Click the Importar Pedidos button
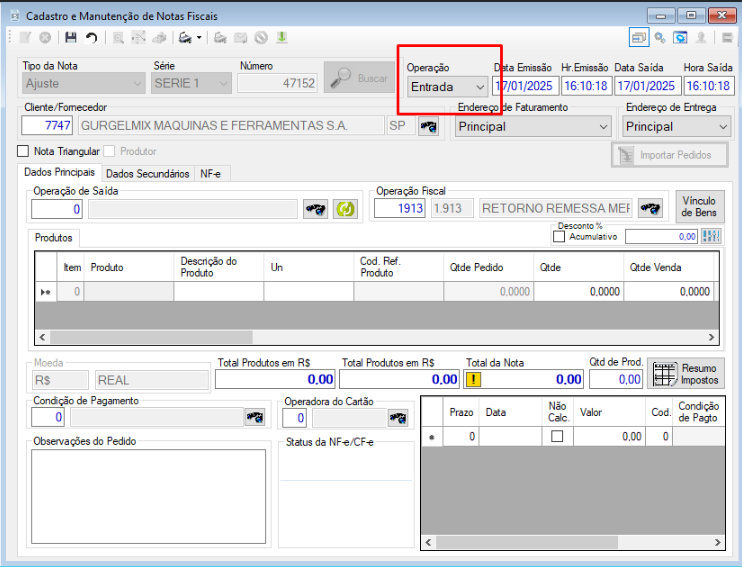The image size is (742, 567). 670,155
